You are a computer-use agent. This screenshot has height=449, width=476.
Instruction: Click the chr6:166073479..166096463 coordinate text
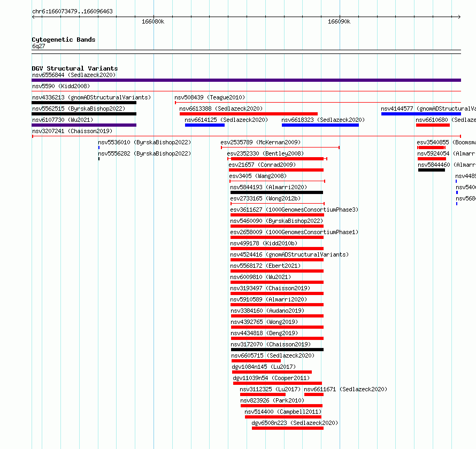pyautogui.click(x=72, y=11)
